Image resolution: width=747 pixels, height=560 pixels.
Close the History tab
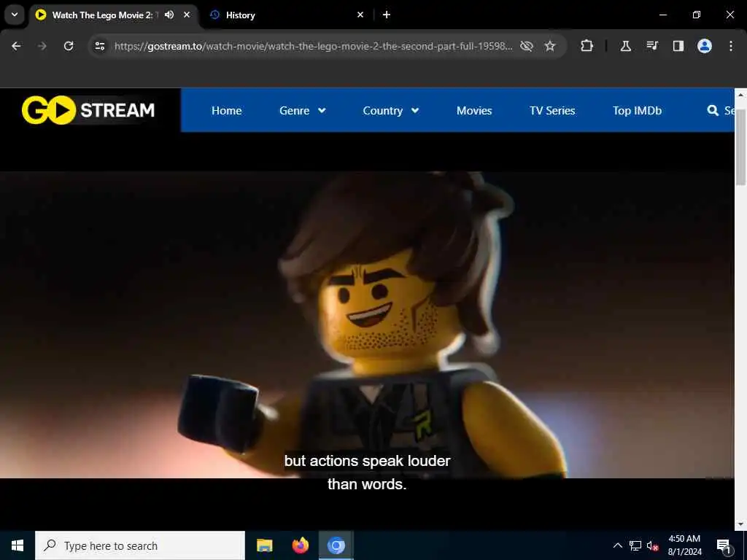tap(360, 15)
